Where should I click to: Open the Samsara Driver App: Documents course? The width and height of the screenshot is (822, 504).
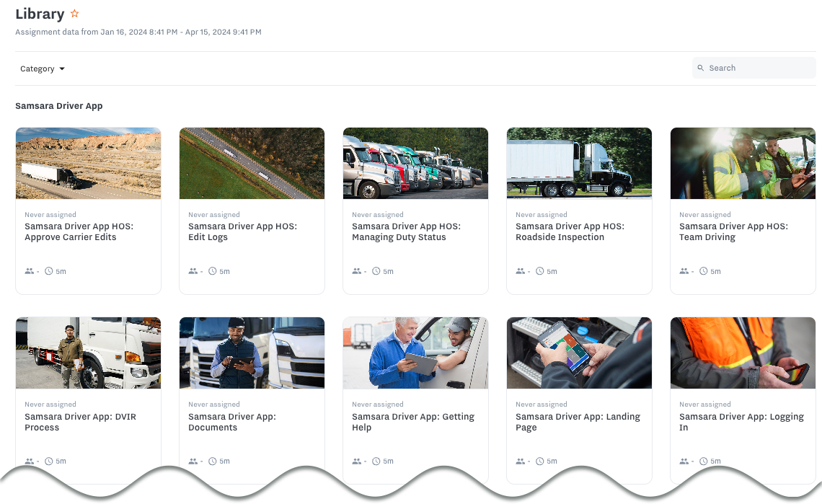tap(232, 422)
